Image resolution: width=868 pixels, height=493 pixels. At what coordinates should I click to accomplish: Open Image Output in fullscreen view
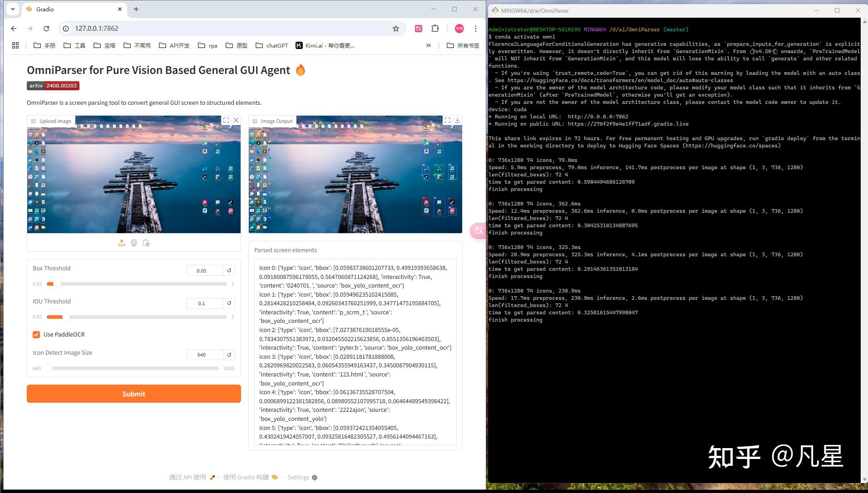tap(448, 120)
